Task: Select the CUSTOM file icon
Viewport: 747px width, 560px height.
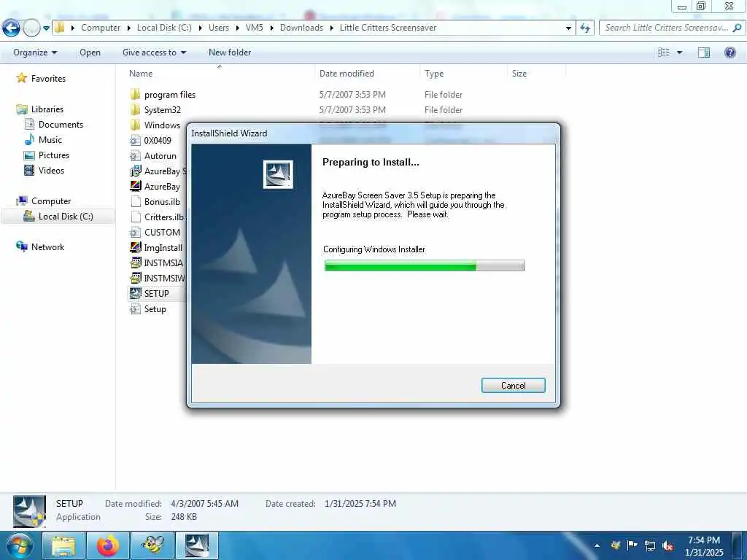Action: click(135, 233)
